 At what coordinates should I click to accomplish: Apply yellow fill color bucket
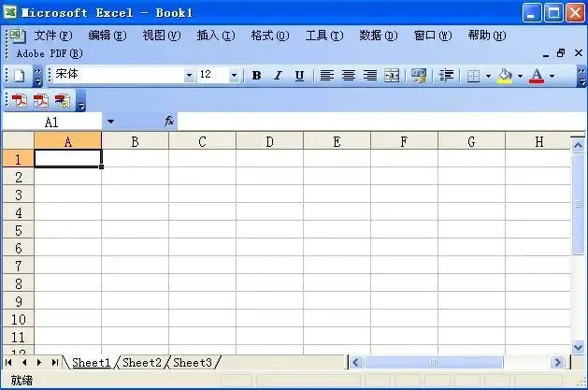(x=505, y=76)
